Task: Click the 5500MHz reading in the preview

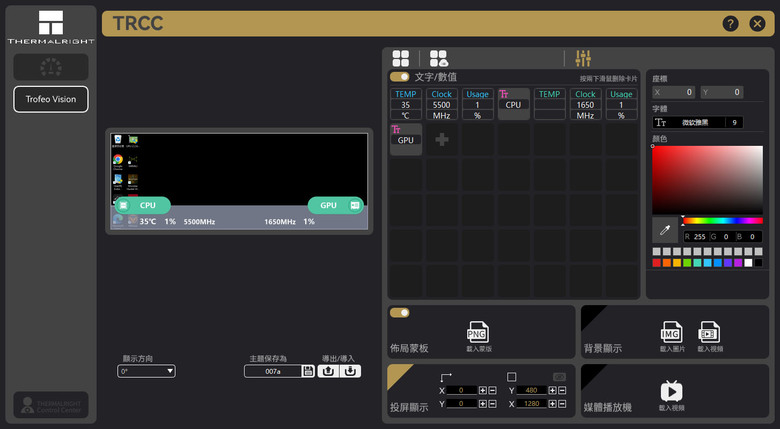Action: coord(199,221)
